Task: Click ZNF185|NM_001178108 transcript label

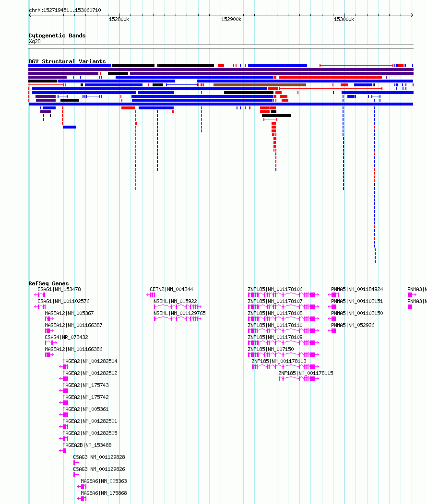Action: [x=275, y=313]
